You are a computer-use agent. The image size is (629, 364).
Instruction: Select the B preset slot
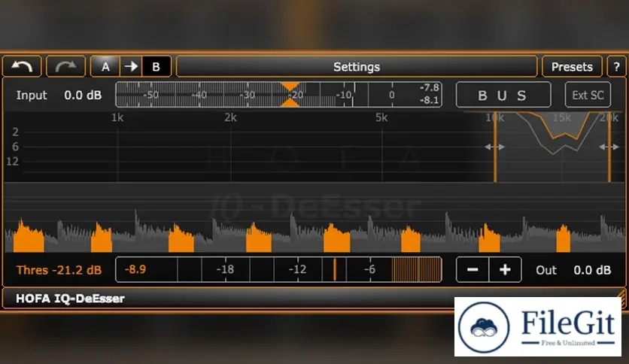[156, 66]
